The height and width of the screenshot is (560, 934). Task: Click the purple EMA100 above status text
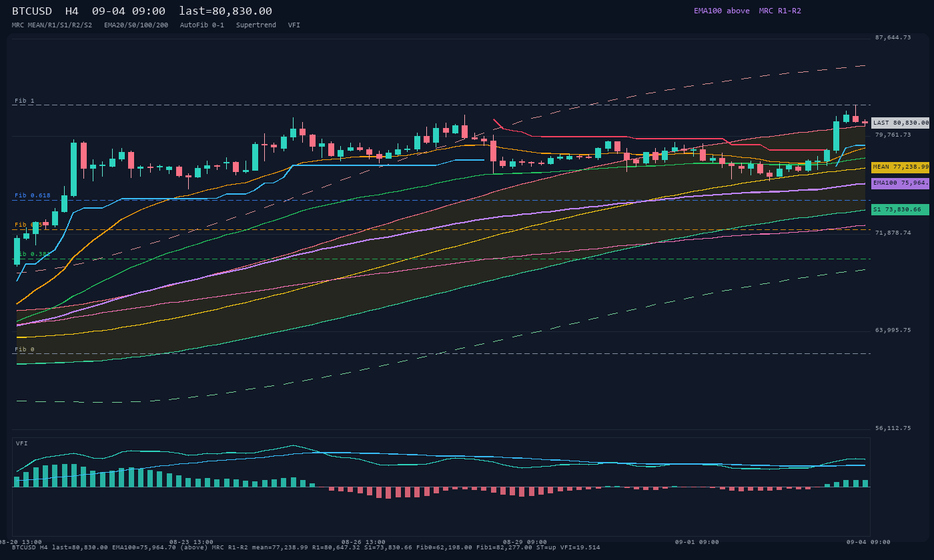(722, 11)
